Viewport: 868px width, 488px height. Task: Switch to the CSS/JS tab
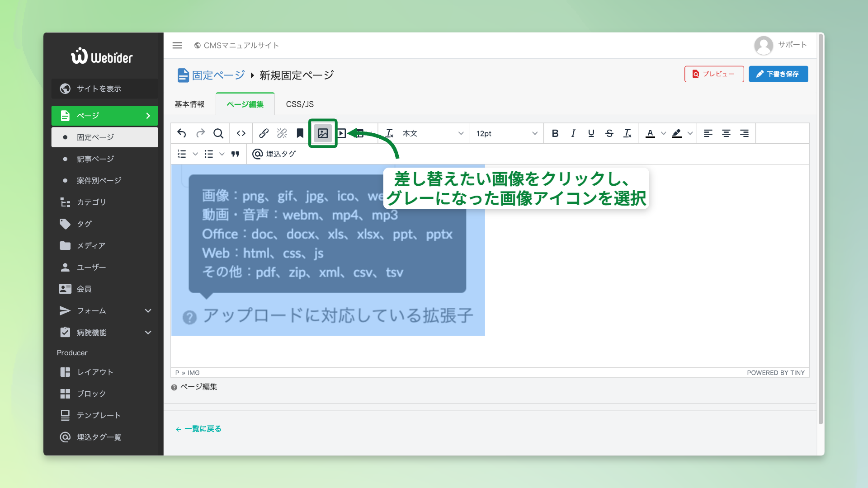(300, 104)
